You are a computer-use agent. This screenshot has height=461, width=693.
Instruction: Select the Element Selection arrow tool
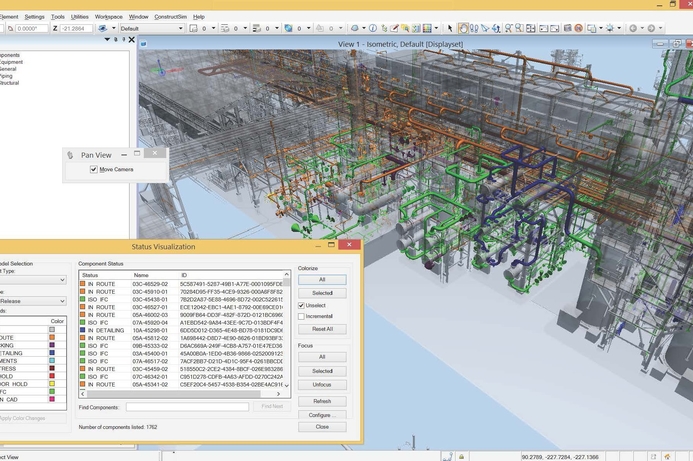(450, 28)
